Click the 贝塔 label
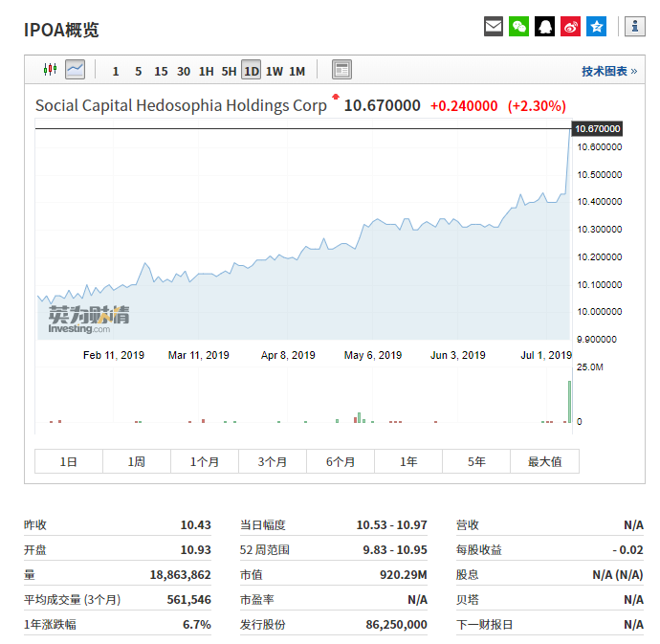 (x=468, y=599)
